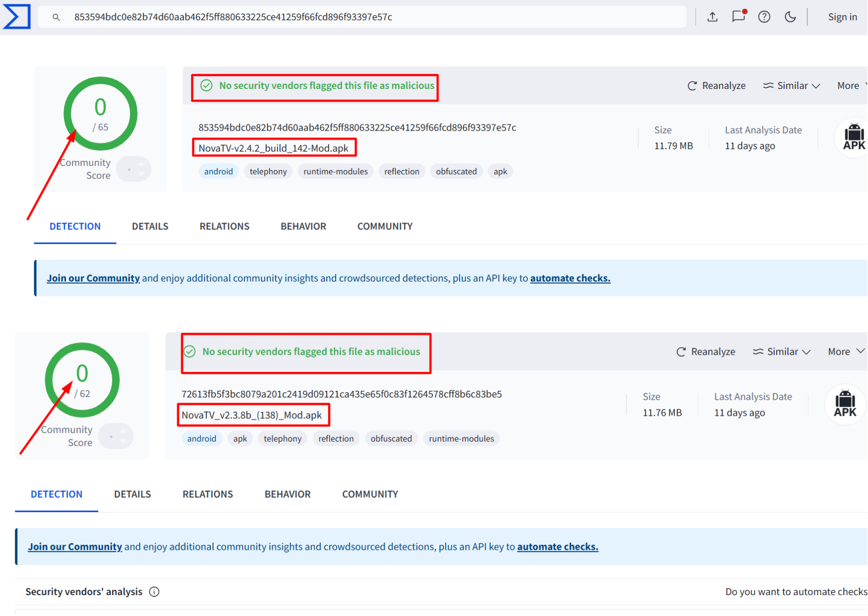Open the notifications chat icon
The image size is (868, 616).
pyautogui.click(x=739, y=16)
